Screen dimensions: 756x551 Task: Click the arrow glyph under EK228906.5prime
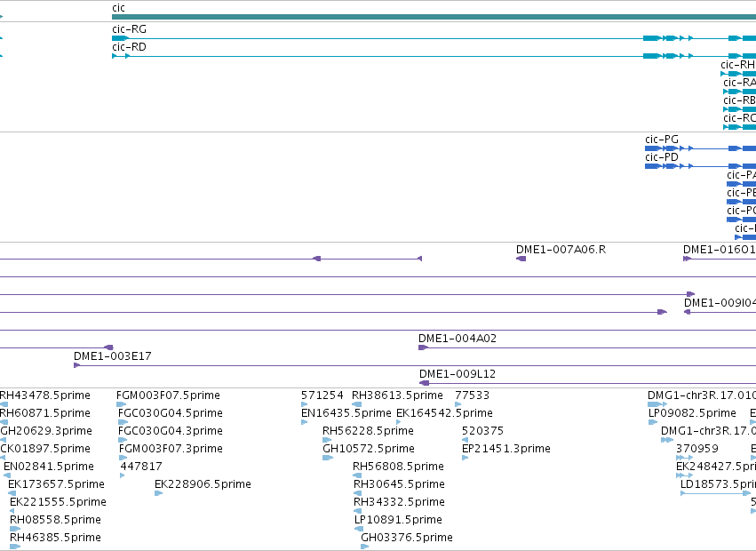(x=159, y=493)
